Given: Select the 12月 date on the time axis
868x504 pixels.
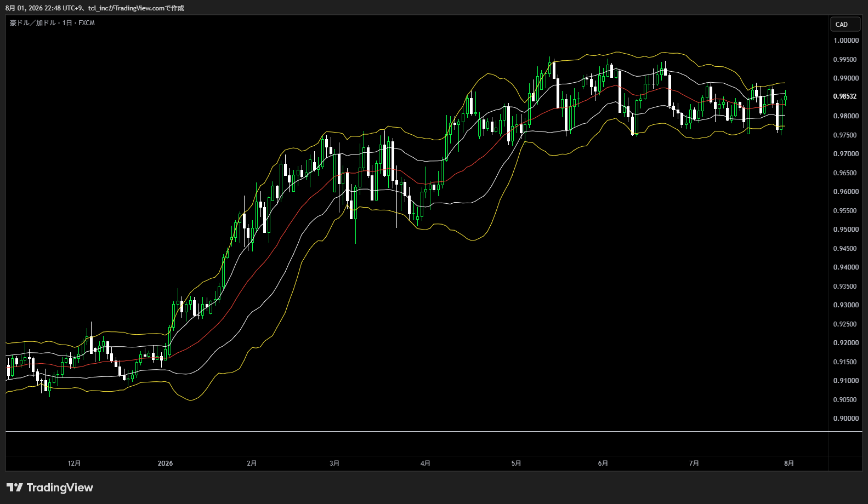Looking at the screenshot, I should (x=74, y=463).
